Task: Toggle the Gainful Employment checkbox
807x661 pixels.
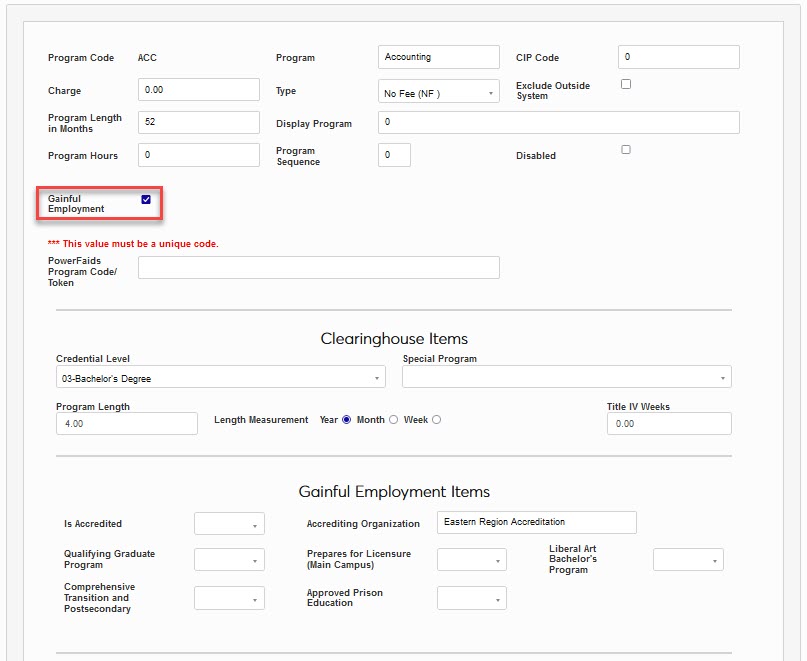Action: 146,200
